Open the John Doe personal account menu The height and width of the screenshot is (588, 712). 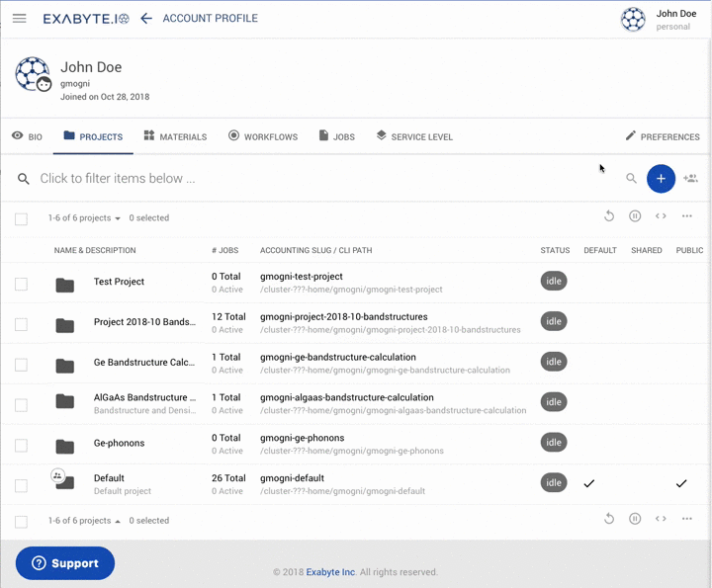(x=659, y=20)
